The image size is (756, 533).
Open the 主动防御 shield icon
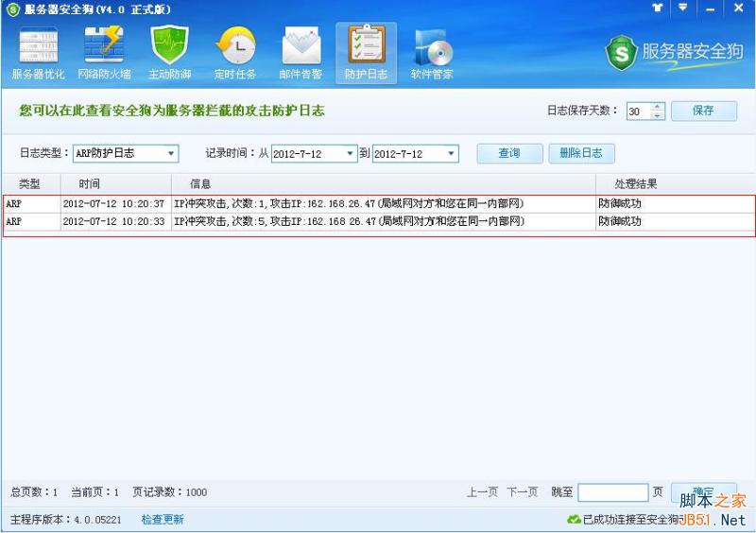(x=169, y=53)
